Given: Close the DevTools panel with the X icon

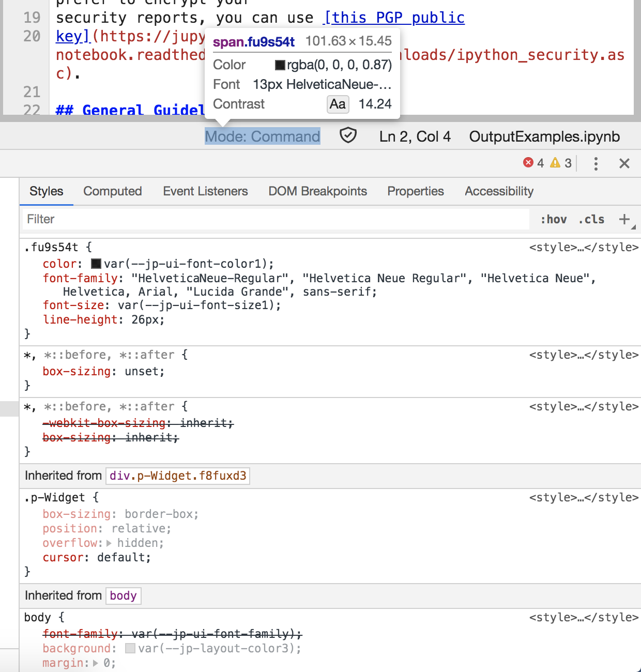Looking at the screenshot, I should (x=624, y=163).
